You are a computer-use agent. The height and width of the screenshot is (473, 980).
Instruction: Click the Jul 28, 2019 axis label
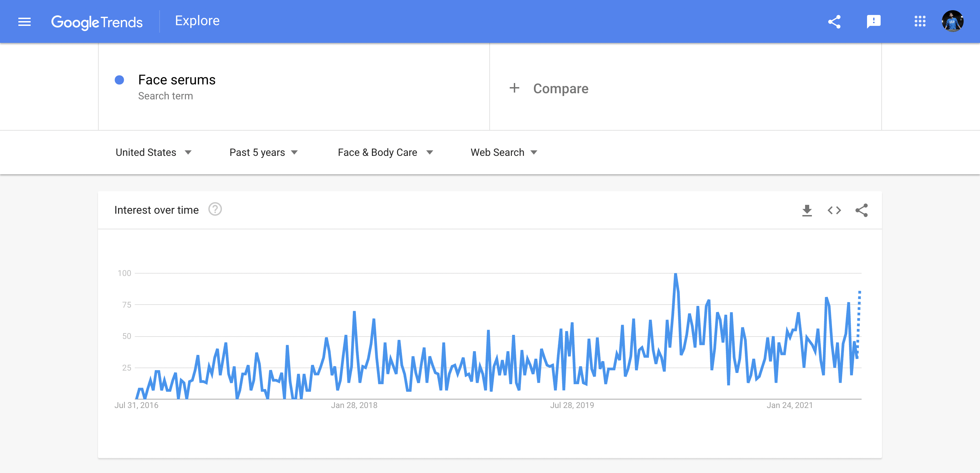572,405
